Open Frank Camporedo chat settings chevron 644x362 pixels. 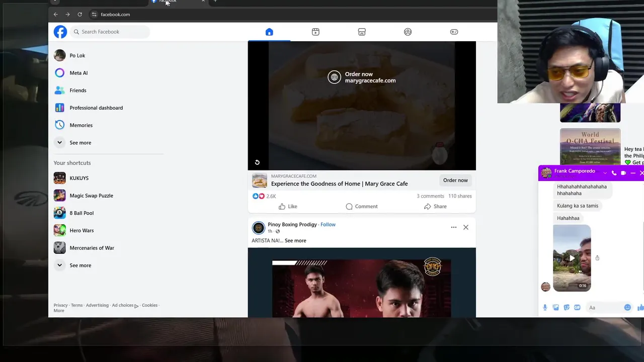pyautogui.click(x=605, y=173)
